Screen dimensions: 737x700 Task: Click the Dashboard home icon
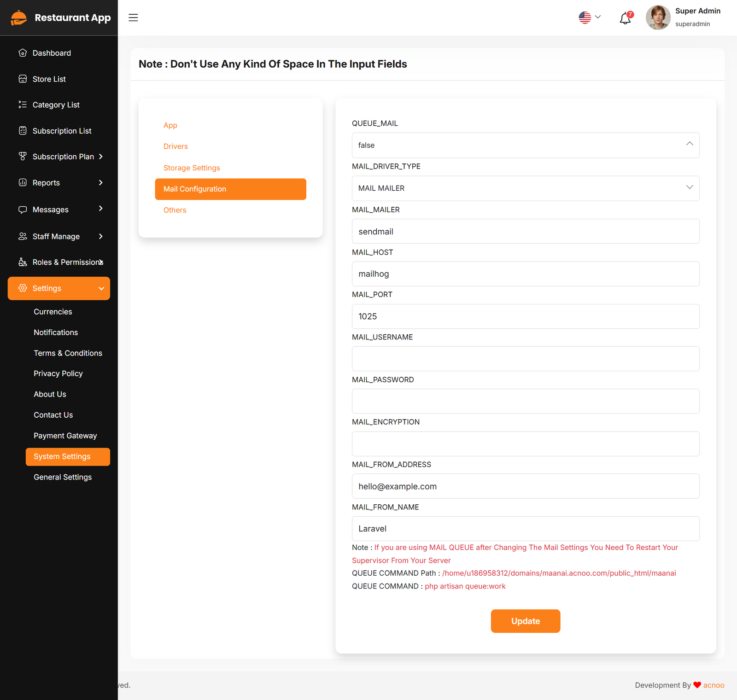coord(23,53)
